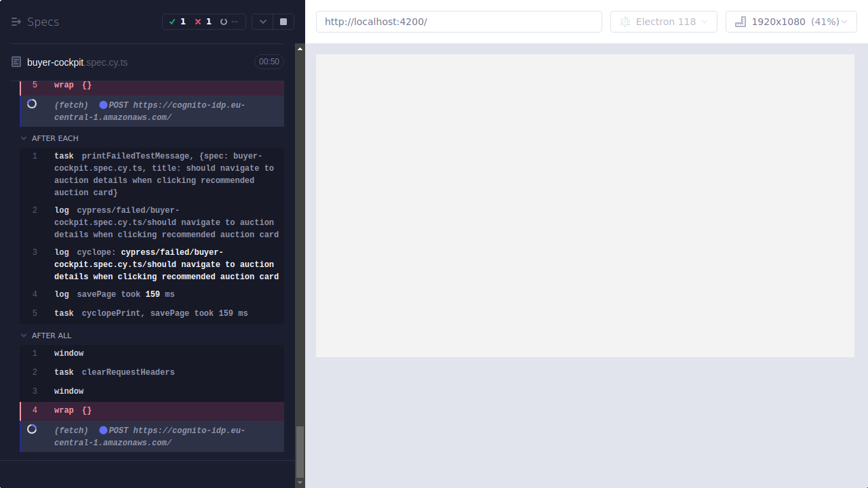The image size is (868, 488).
Task: Select task printFailedTestMessage command
Action: 152,175
